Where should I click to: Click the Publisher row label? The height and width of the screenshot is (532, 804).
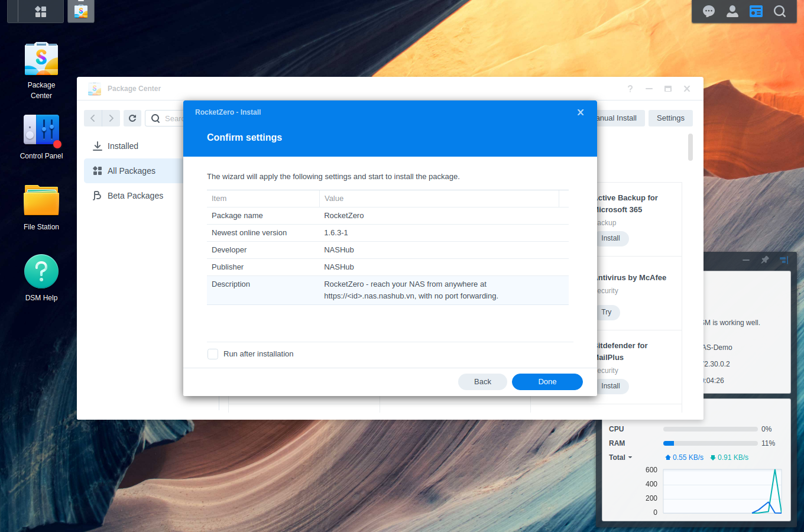click(x=228, y=267)
